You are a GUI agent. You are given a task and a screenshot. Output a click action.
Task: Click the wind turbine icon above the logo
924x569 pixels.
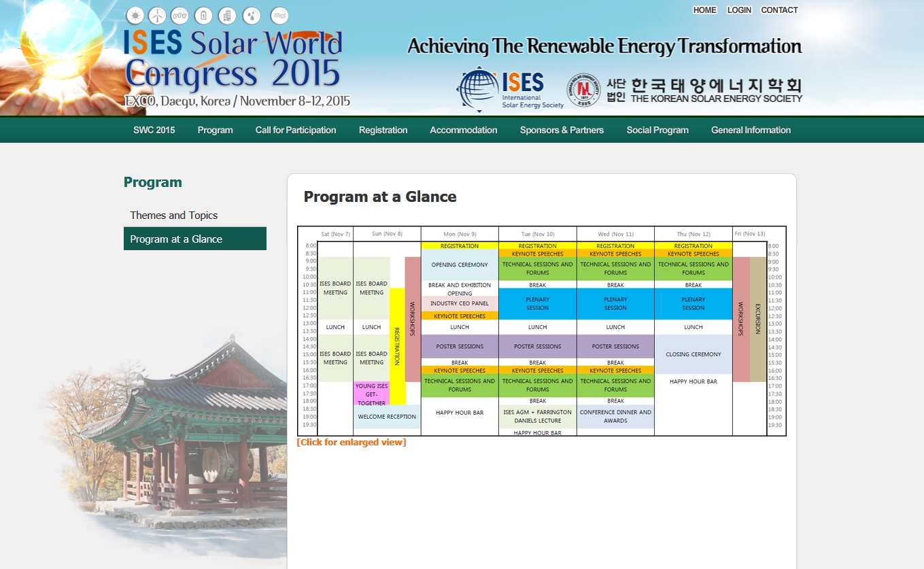(x=157, y=16)
